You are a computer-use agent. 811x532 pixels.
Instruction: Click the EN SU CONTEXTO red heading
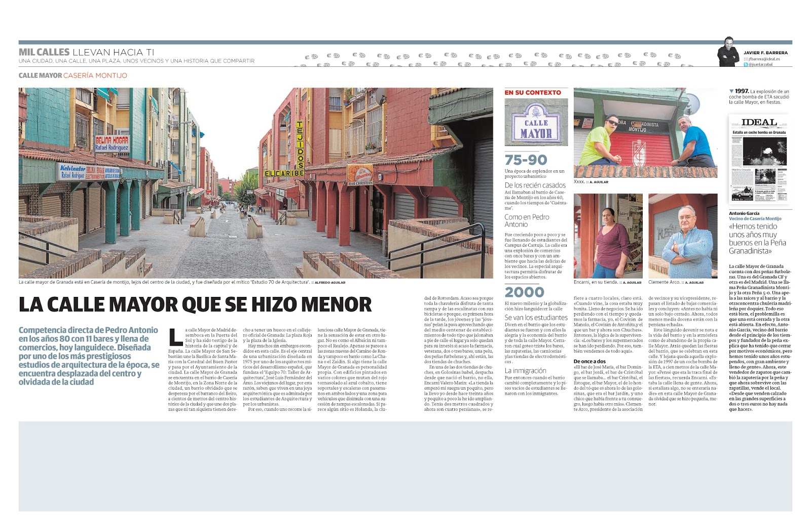tap(533, 93)
